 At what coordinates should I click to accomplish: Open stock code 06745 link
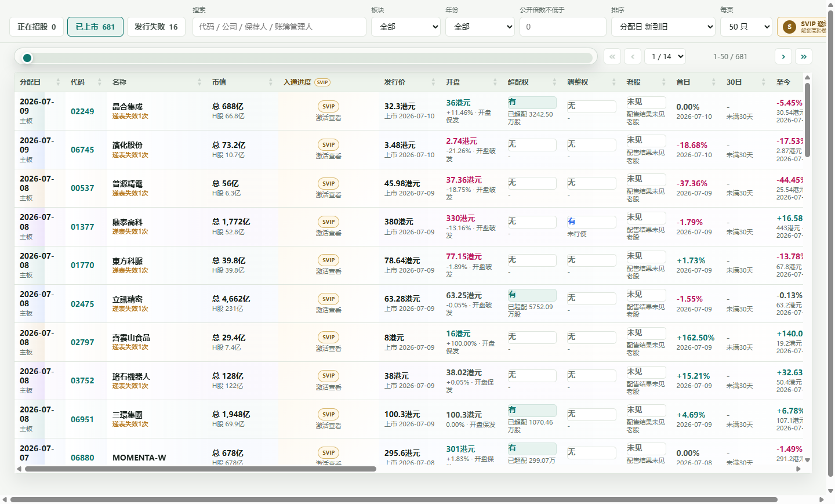click(82, 150)
